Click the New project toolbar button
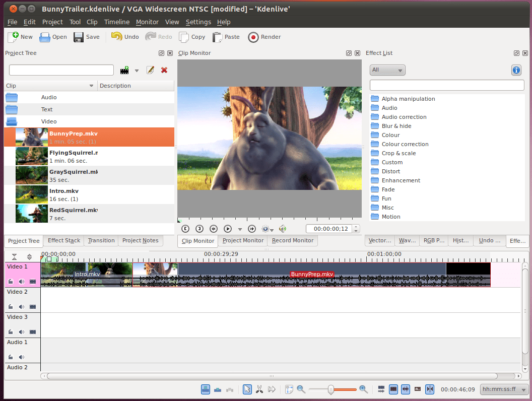The width and height of the screenshot is (532, 401). (x=20, y=37)
